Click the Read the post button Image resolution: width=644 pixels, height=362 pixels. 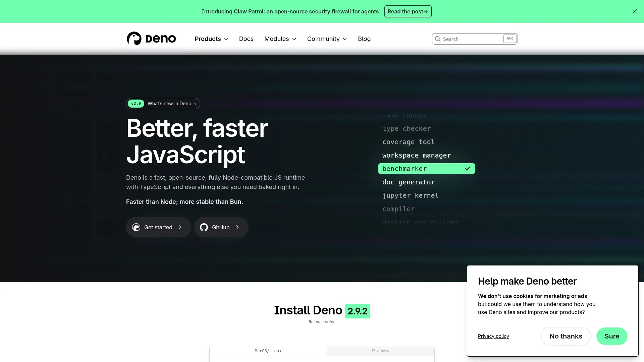pos(408,11)
